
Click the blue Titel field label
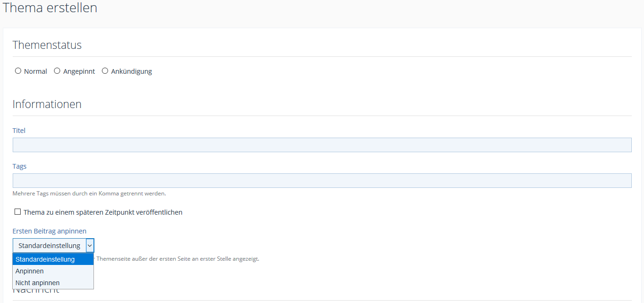[19, 131]
